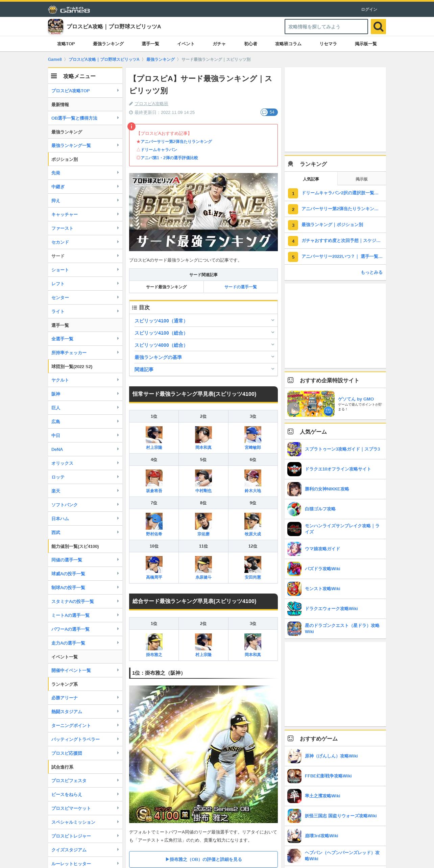Open キャッチャー sidebar entry
The width and height of the screenshot is (434, 868).
coord(85,214)
